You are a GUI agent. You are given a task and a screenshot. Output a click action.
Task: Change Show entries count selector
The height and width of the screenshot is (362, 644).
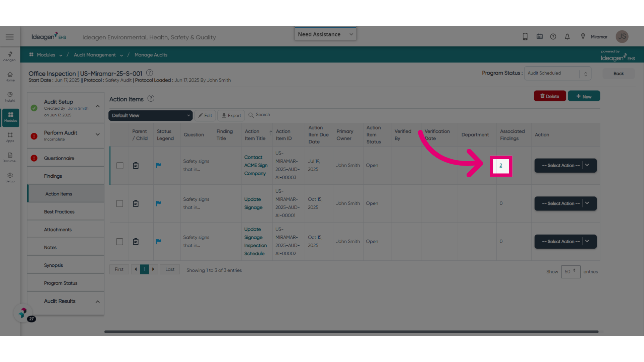click(571, 271)
